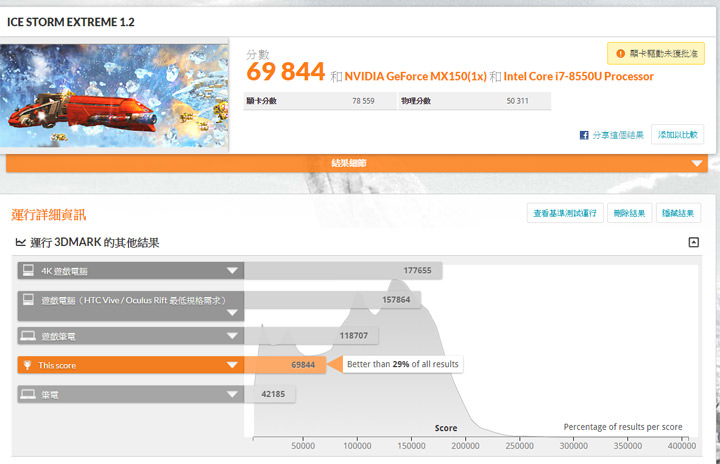Click the VR gaming PC icon
This screenshot has width=720, height=464.
(x=28, y=300)
